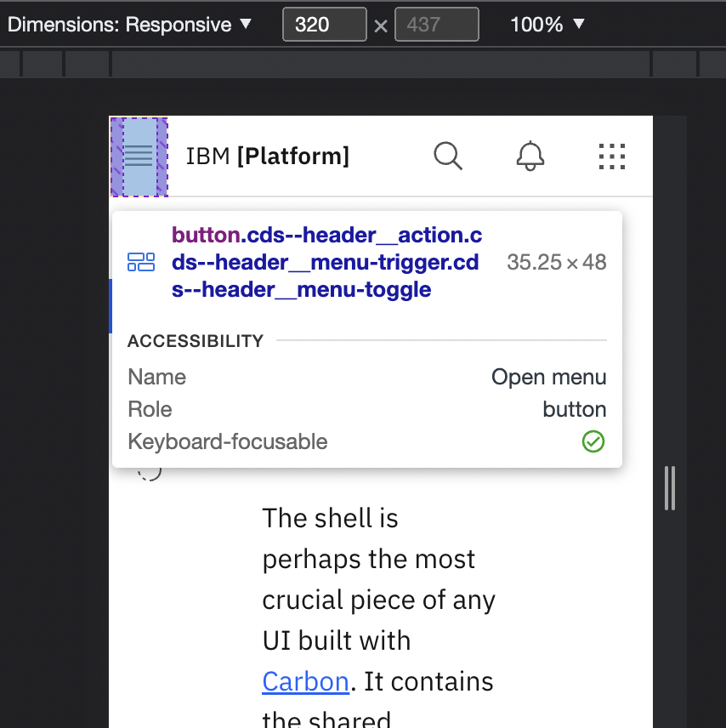Viewport: 726px width, 728px height.
Task: Follow the Carbon hyperlink in the paragraph
Action: point(305,681)
